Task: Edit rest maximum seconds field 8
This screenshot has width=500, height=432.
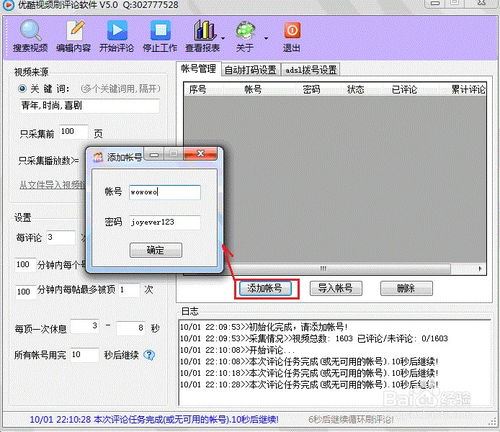Action: pos(131,328)
